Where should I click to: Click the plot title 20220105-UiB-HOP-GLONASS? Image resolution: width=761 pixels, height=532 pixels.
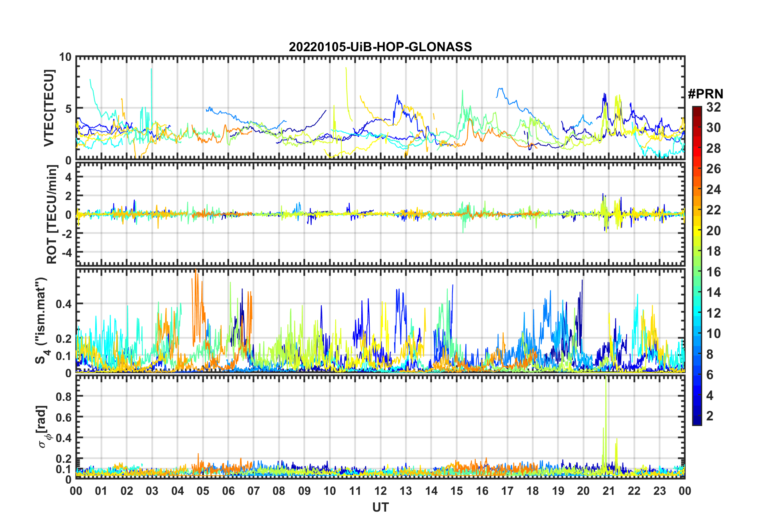coord(380,47)
